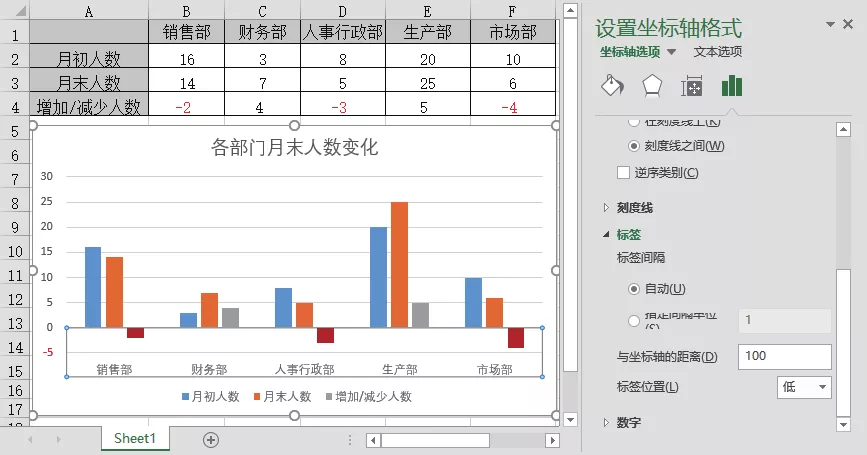Go to previous sheet arrow
867x455 pixels.
30,440
